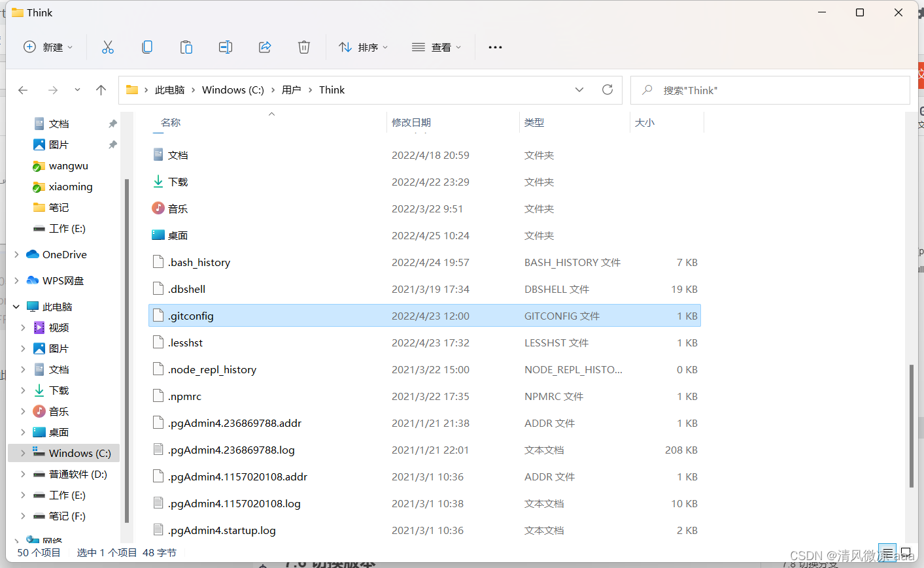Click the navigation pane scrollbar
Screen dimensions: 924x568
pos(127,350)
